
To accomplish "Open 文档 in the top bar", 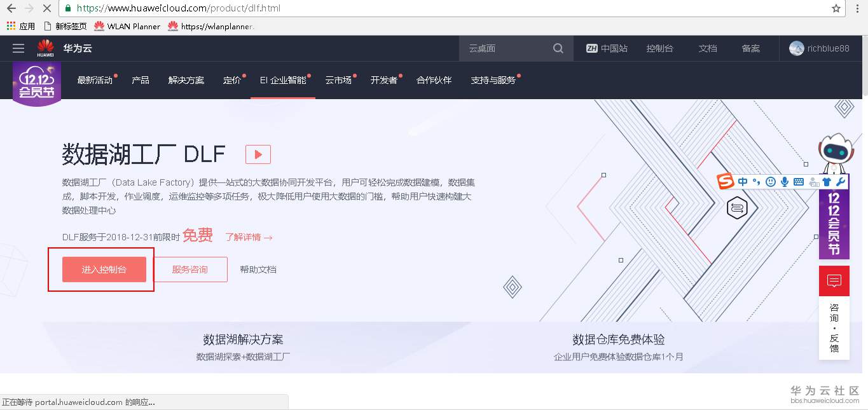I will (708, 48).
